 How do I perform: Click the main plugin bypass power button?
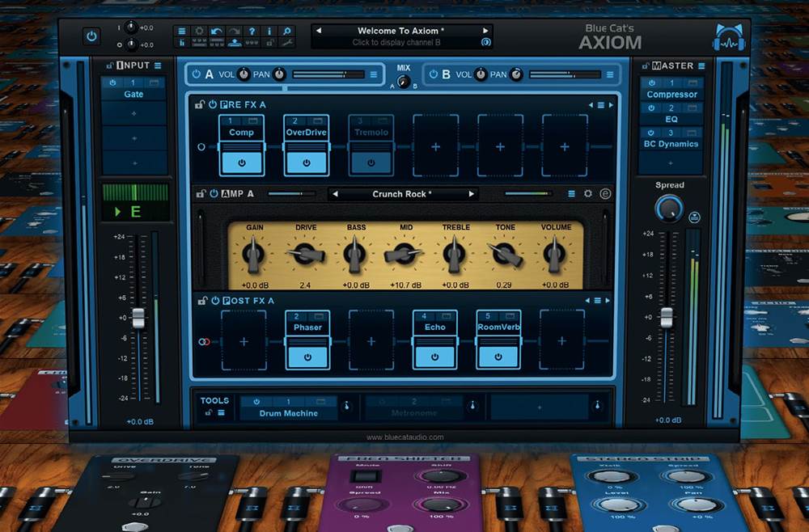tap(91, 36)
